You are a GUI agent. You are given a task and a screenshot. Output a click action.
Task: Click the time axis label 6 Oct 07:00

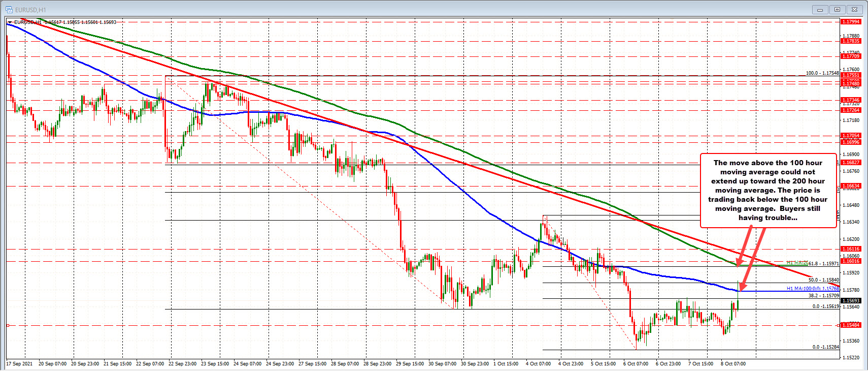pyautogui.click(x=636, y=364)
